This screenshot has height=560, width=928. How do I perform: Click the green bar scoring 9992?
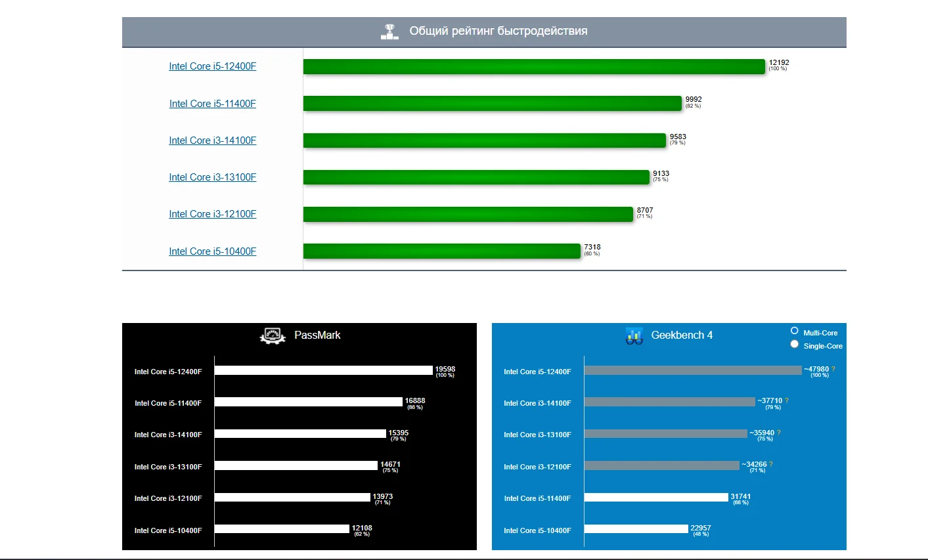[x=493, y=103]
